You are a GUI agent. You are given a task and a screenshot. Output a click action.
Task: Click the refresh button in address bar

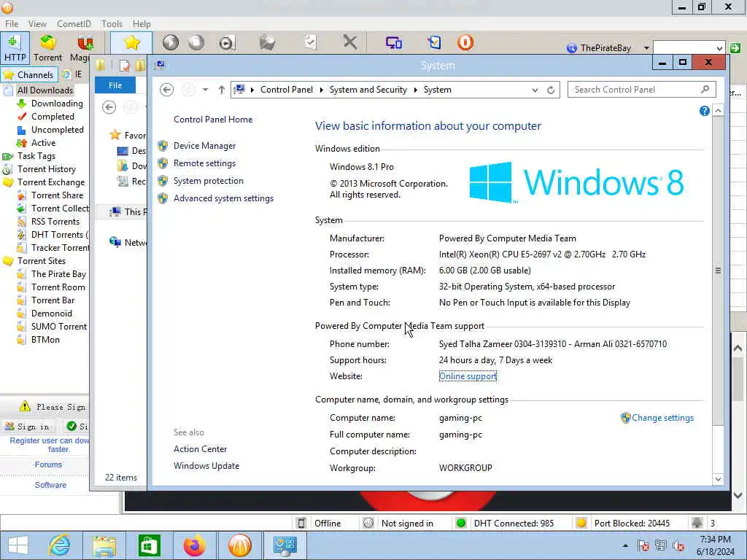click(551, 90)
